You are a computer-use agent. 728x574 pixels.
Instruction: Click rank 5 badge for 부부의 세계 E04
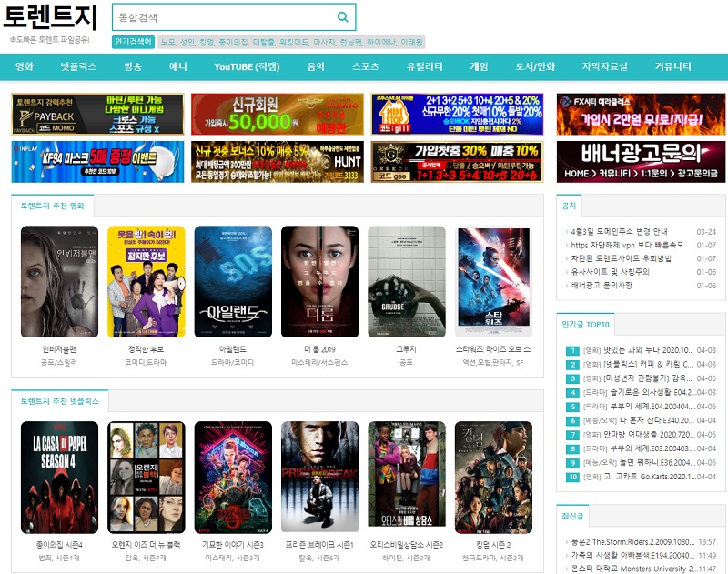pyautogui.click(x=572, y=407)
